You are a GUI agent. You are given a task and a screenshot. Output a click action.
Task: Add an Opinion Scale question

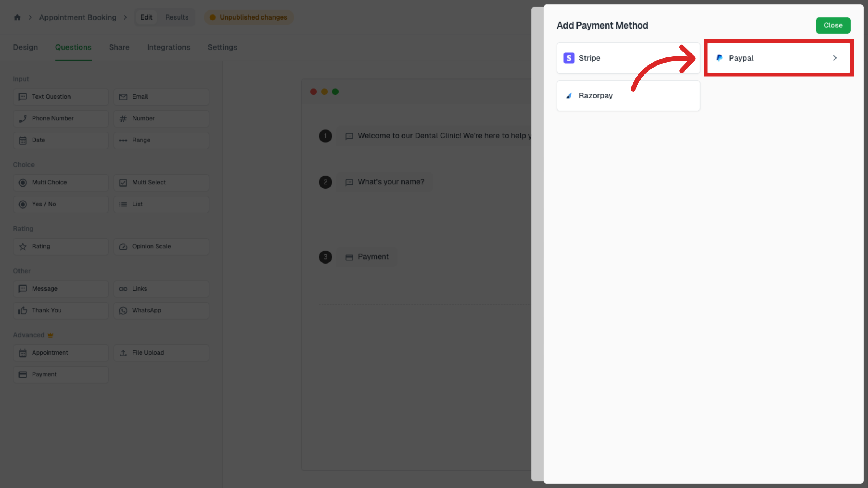pyautogui.click(x=161, y=247)
